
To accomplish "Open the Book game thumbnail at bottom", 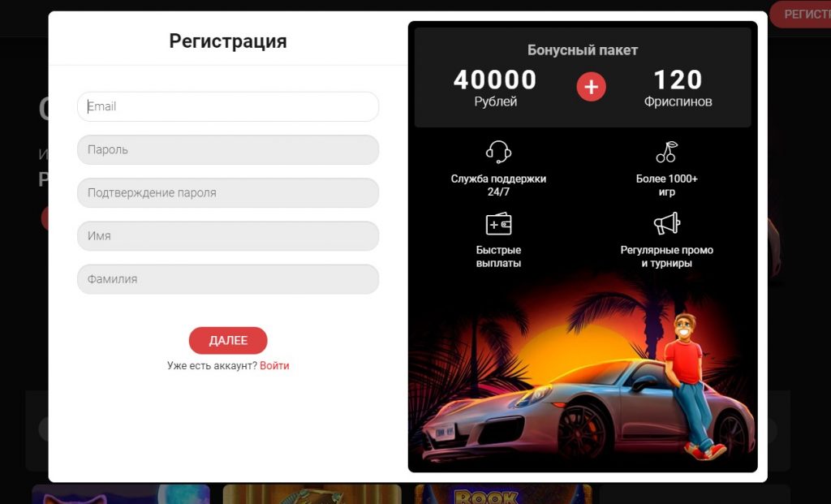I will click(x=503, y=494).
